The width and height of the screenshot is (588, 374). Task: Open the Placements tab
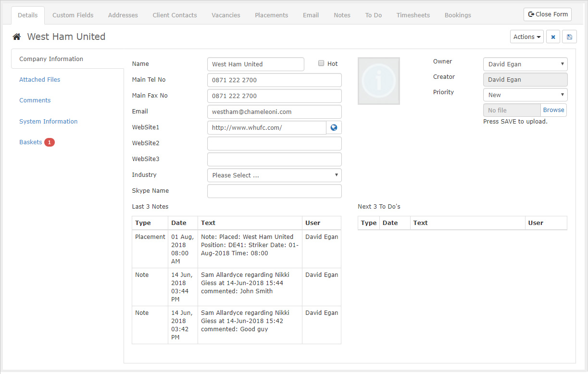272,15
